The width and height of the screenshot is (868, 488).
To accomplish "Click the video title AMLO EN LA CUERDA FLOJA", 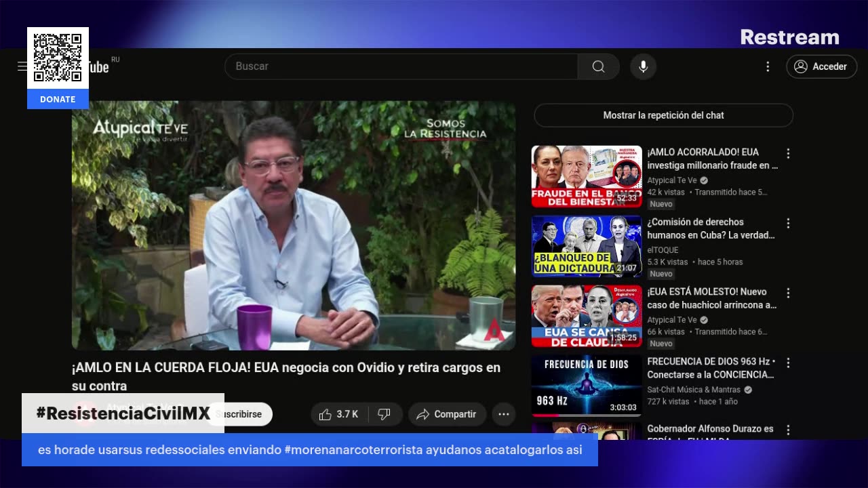I will click(x=286, y=377).
